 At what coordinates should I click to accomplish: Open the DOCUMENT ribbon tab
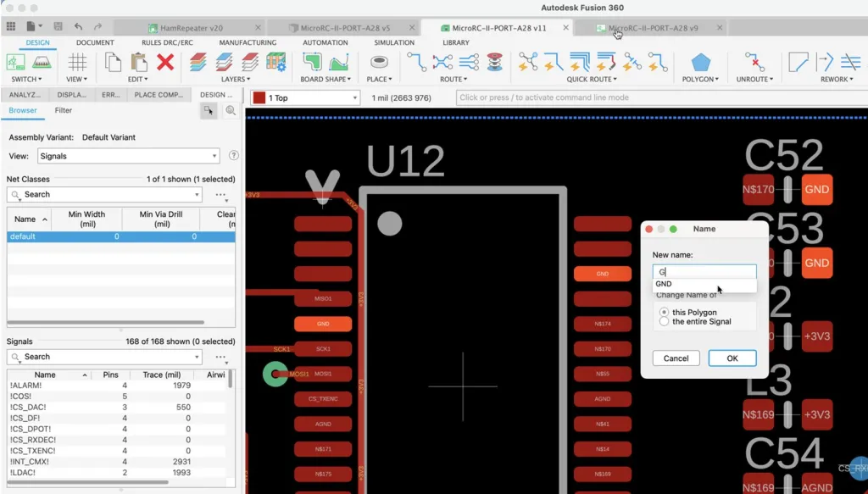pos(95,42)
